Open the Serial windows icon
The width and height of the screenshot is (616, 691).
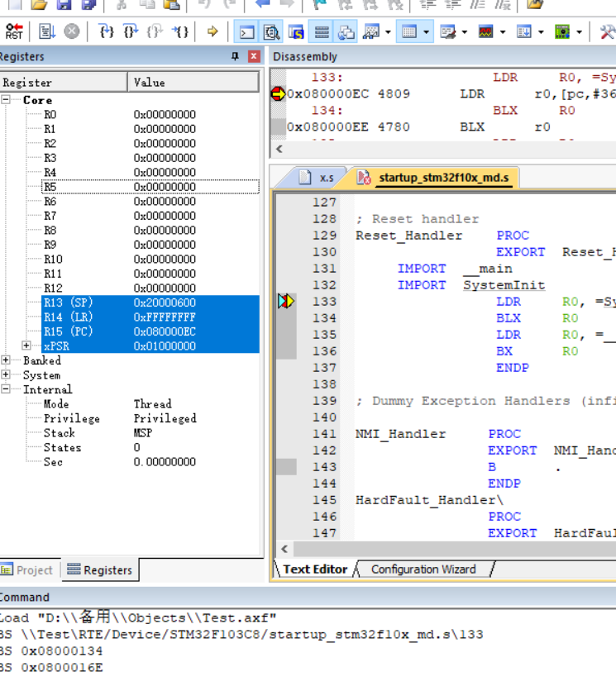(x=447, y=31)
